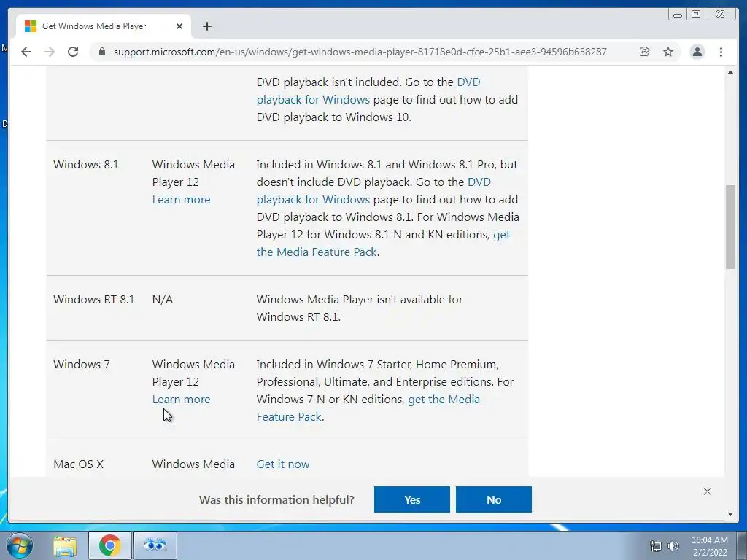The width and height of the screenshot is (747, 560).
Task: Bookmark this page with the star
Action: click(668, 52)
